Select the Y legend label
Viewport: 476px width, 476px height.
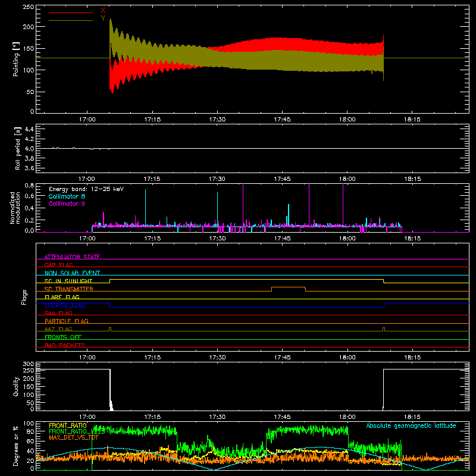coord(103,18)
